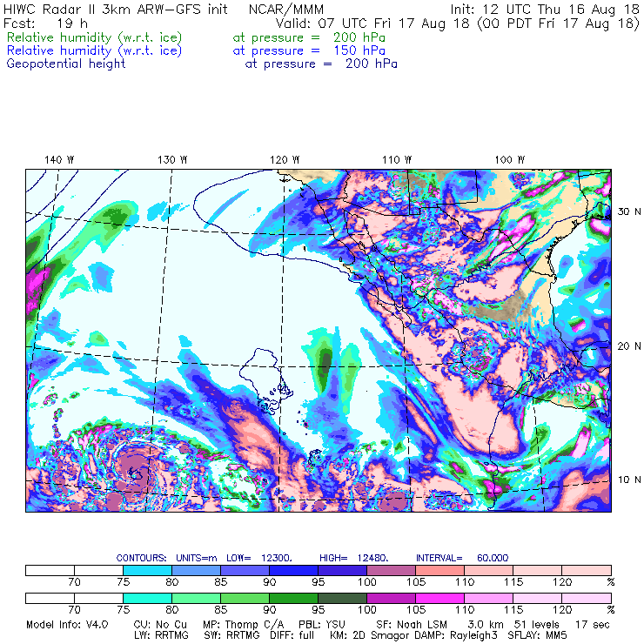Click the spiral tropical cyclone eye on the map
This screenshot has width=644, height=644.
pos(135,474)
